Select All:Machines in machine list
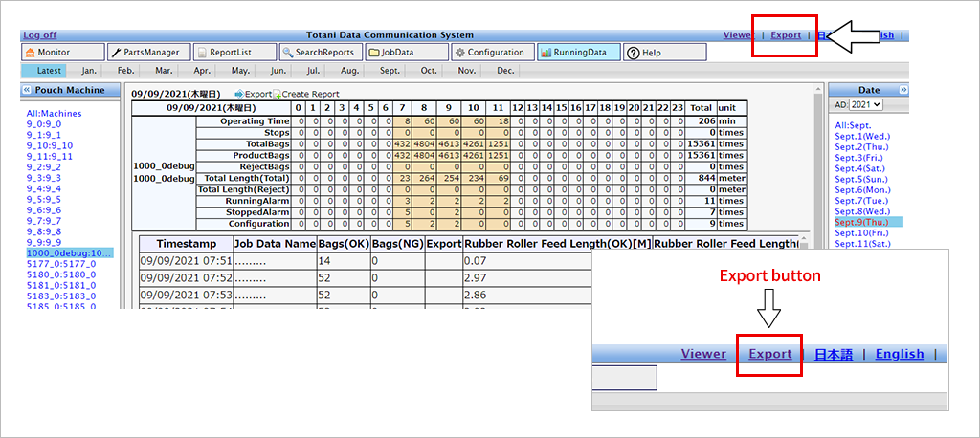This screenshot has width=980, height=438. point(55,114)
